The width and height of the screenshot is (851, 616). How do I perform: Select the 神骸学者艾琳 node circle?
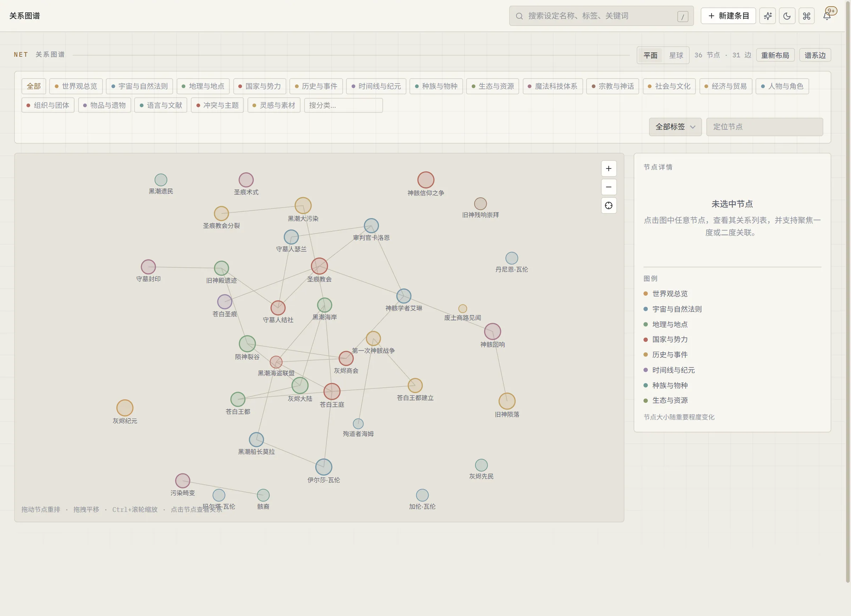404,296
